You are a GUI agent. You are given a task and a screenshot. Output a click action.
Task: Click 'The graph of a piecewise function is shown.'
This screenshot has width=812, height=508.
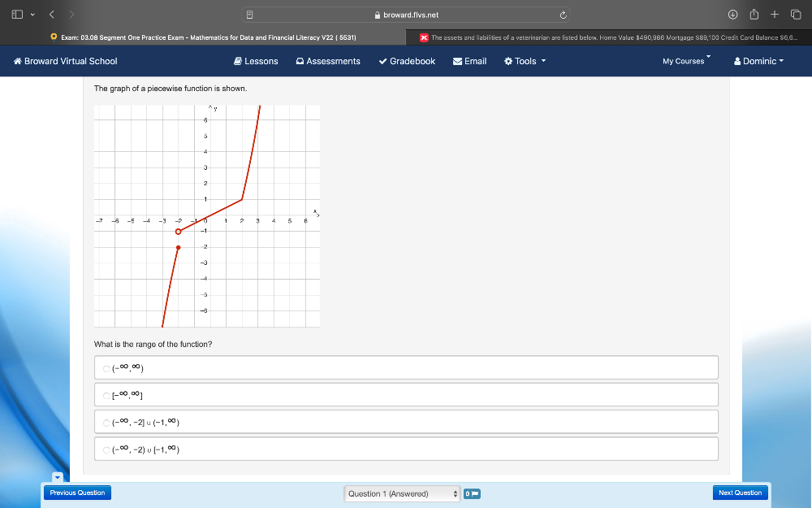pos(171,89)
